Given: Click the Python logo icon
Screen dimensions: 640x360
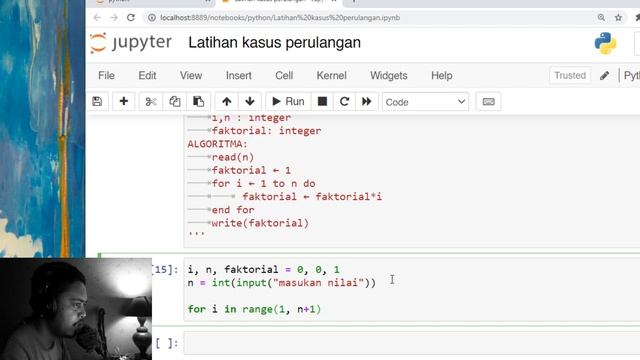Looking at the screenshot, I should pyautogui.click(x=605, y=43).
